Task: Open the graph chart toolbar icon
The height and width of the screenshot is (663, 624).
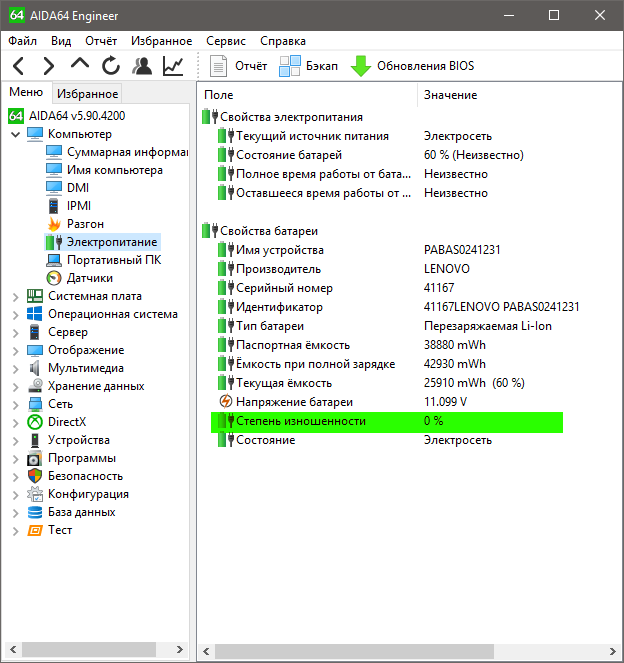Action: pos(173,66)
